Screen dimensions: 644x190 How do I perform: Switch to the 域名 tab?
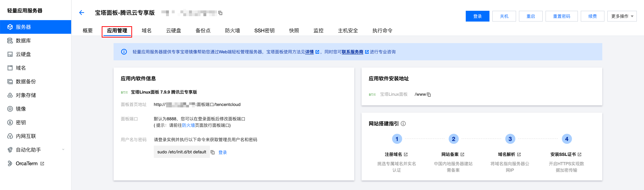(x=146, y=31)
